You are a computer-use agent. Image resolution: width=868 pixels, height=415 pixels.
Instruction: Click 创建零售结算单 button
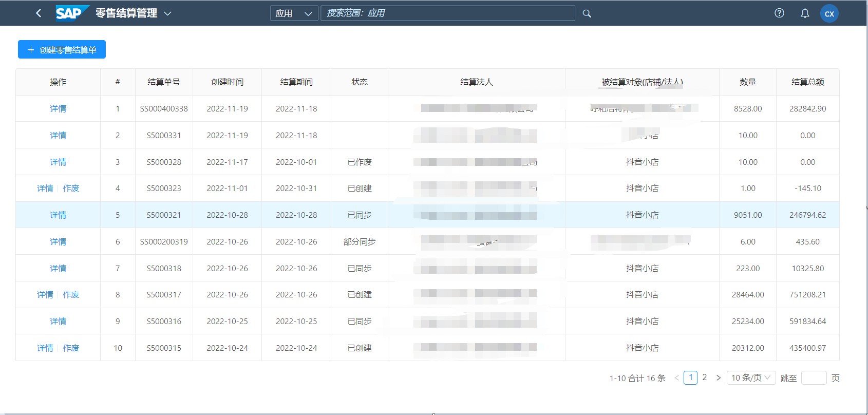pos(62,49)
